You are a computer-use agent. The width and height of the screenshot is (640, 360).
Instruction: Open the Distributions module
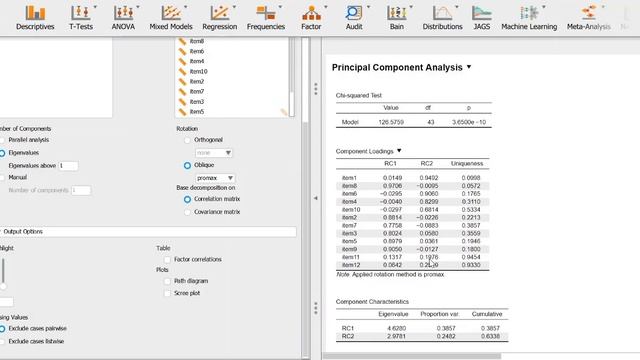(x=442, y=18)
